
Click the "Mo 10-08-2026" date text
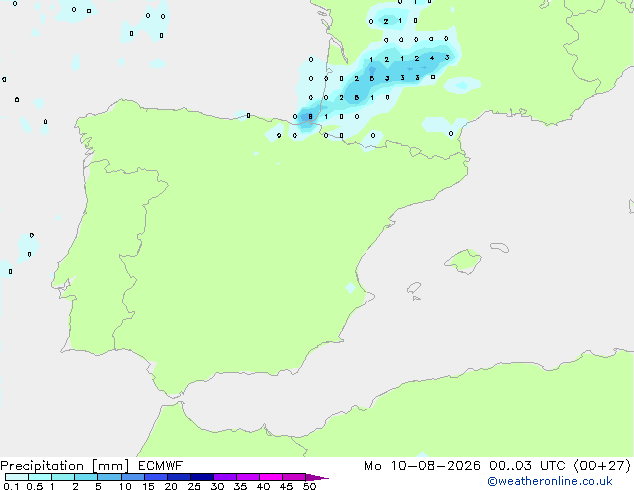422,466
